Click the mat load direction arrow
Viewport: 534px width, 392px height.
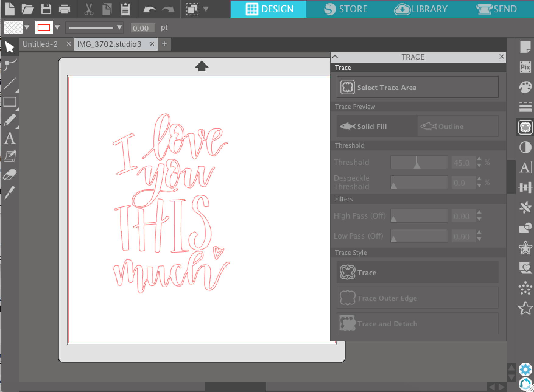coord(202,66)
